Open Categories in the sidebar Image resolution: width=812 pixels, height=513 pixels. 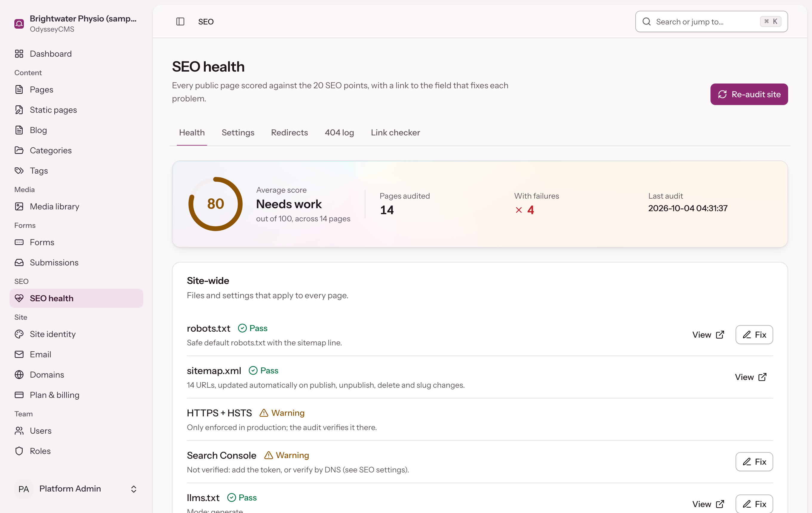[x=76, y=150]
